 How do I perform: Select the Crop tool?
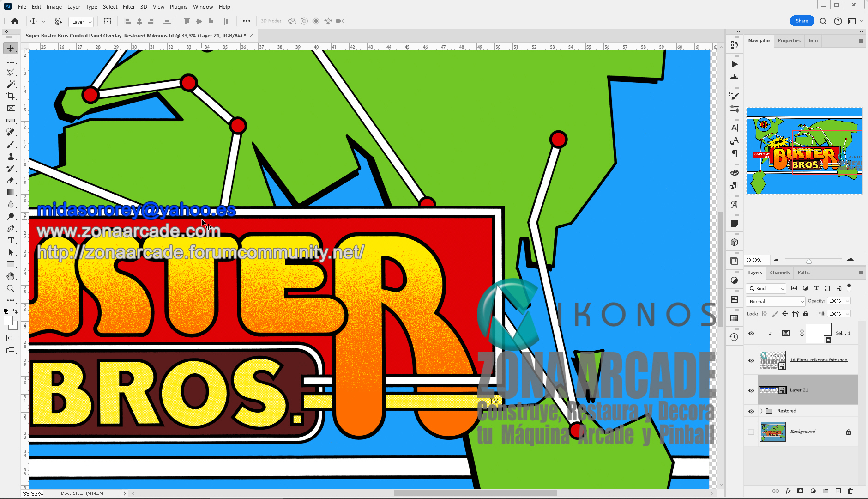(11, 97)
